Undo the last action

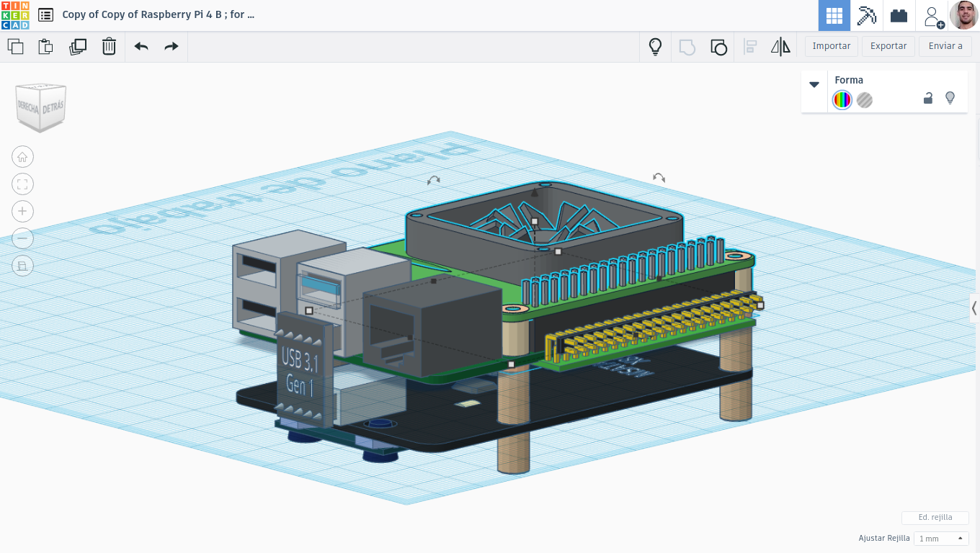click(141, 47)
